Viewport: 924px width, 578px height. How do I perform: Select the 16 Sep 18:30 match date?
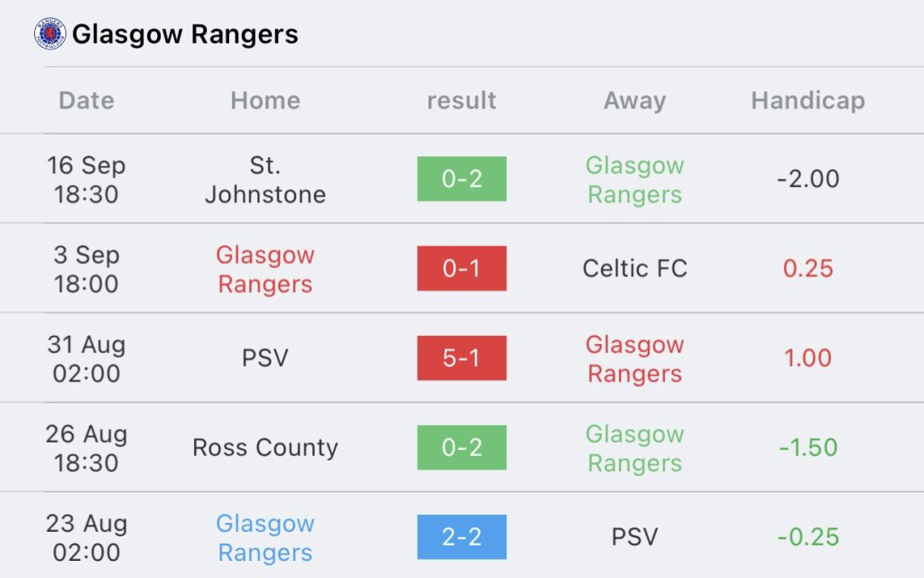tap(87, 180)
